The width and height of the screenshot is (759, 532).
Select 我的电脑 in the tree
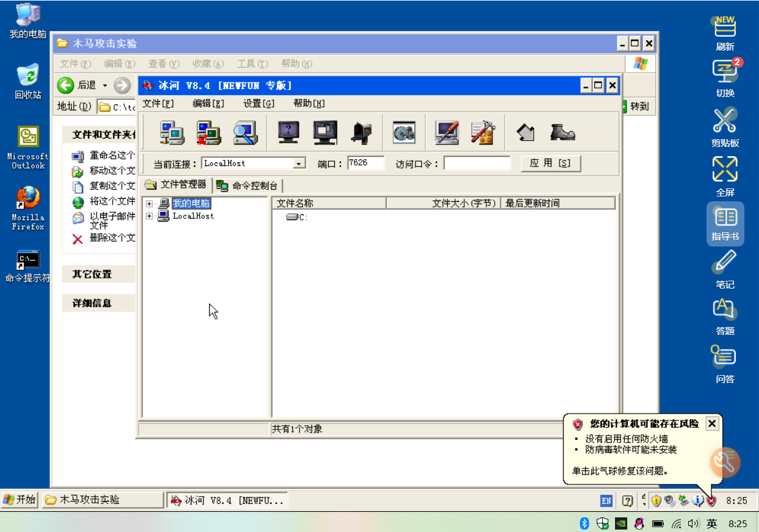tap(192, 204)
